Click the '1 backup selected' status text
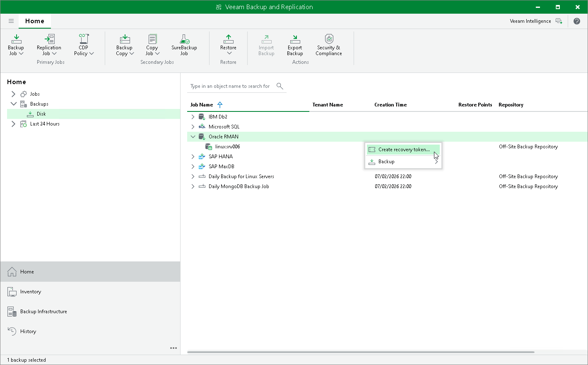The image size is (588, 365). (27, 360)
